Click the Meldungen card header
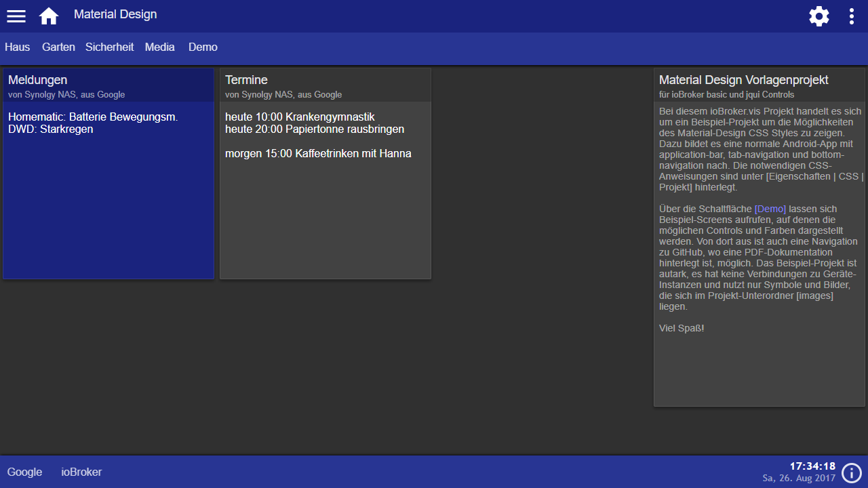The width and height of the screenshot is (868, 488). 108,85
